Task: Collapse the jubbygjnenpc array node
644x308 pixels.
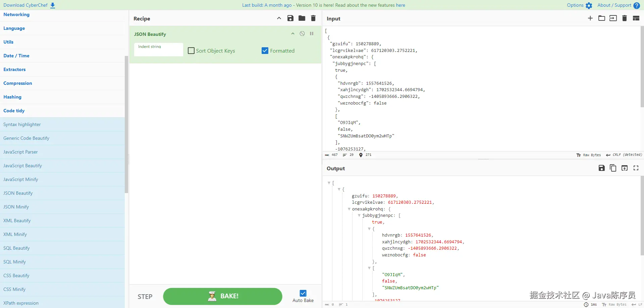Action: click(x=359, y=215)
